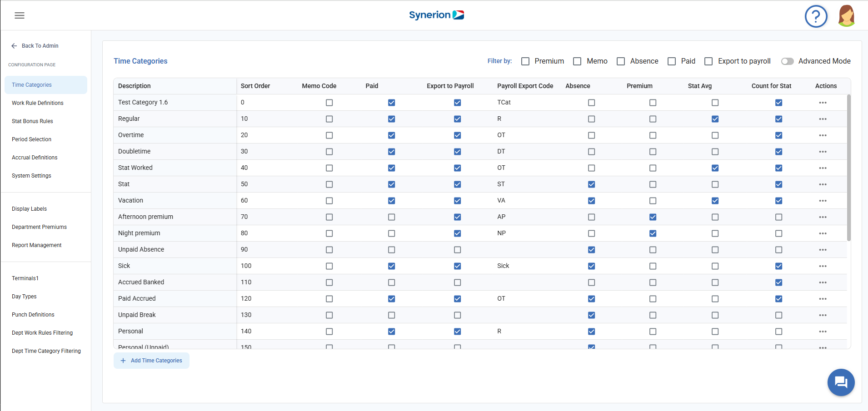Click the sort order value 100
The height and width of the screenshot is (411, 868).
pyautogui.click(x=246, y=266)
